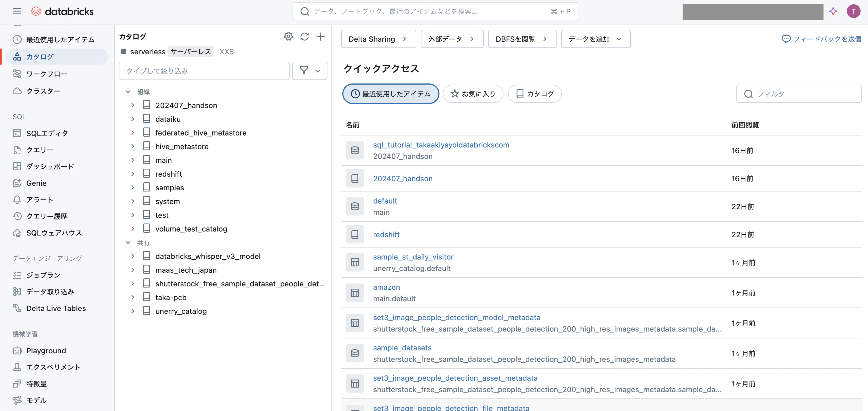Viewport: 868px width, 411px height.
Task: Click the データ取り込み sidebar icon
Action: (x=17, y=292)
